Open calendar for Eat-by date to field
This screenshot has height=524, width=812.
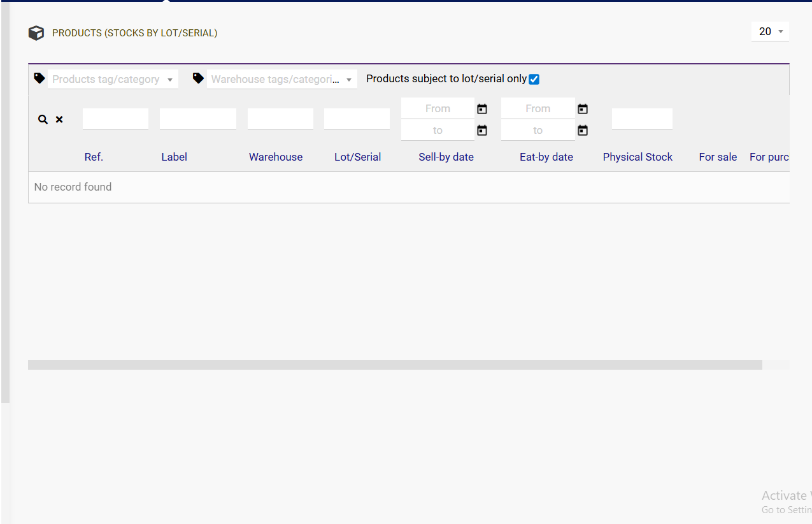pos(582,131)
